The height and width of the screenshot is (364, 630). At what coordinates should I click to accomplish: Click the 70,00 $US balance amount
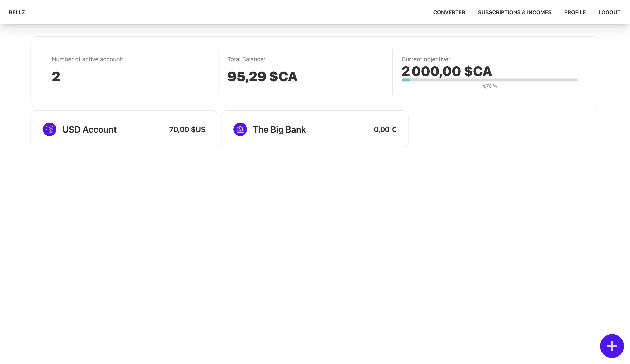tap(187, 129)
